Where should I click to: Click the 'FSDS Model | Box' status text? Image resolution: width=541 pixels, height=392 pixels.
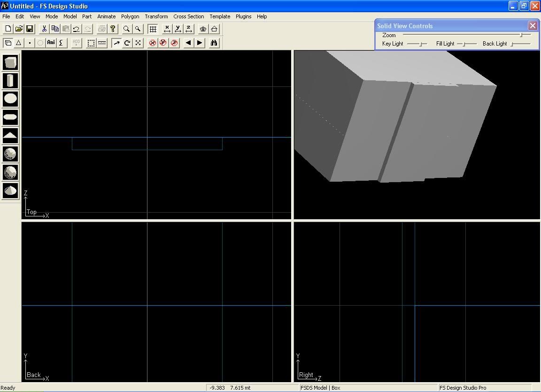coord(320,388)
